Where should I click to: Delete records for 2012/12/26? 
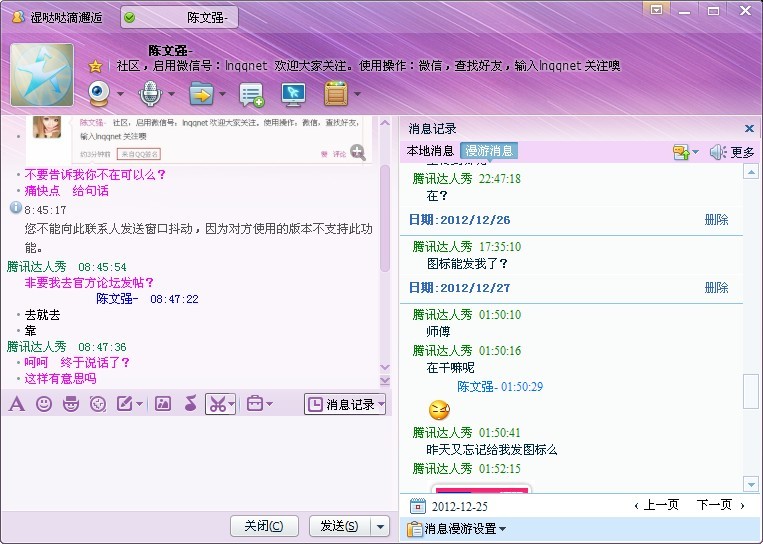pos(716,220)
